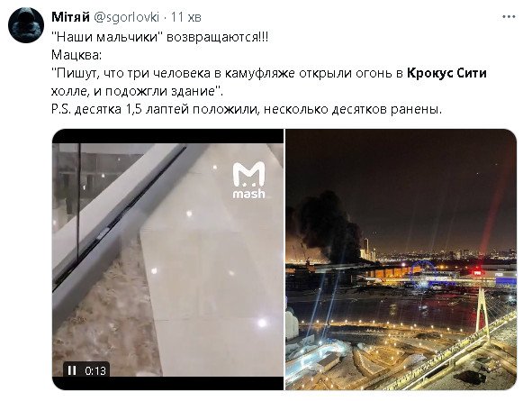Click the 0:13 video time indicator

95,370
